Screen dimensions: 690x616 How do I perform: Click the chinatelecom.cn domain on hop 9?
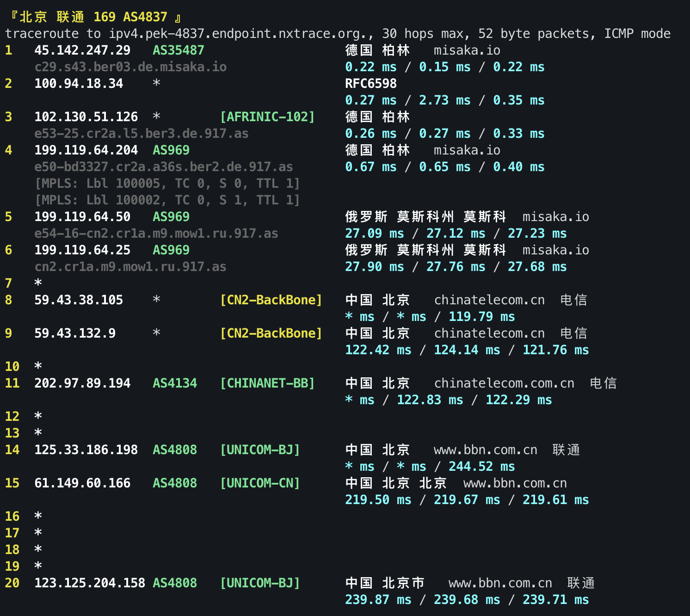coord(489,333)
